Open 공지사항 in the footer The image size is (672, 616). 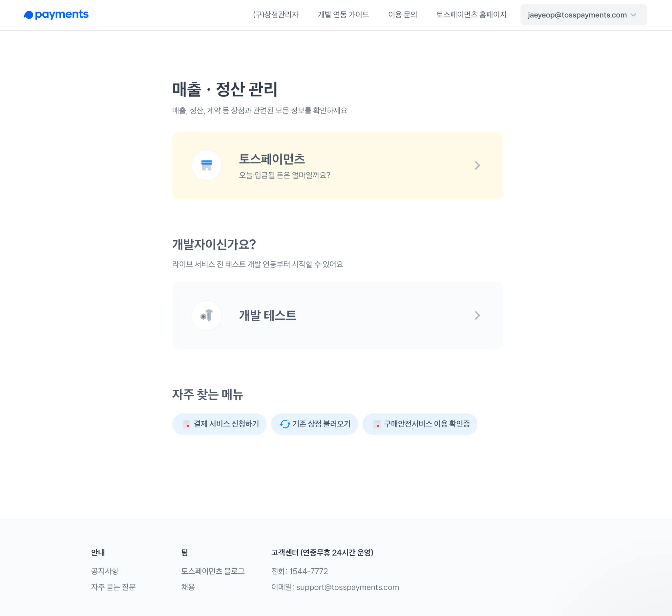[105, 571]
